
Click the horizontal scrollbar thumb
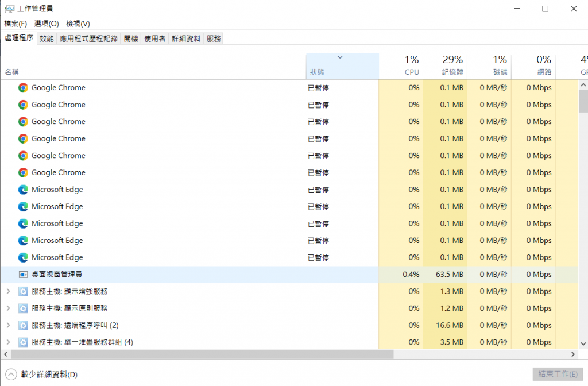tap(202, 354)
